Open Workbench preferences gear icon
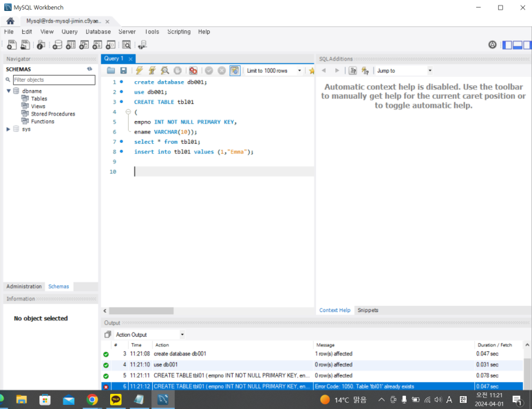 point(492,45)
